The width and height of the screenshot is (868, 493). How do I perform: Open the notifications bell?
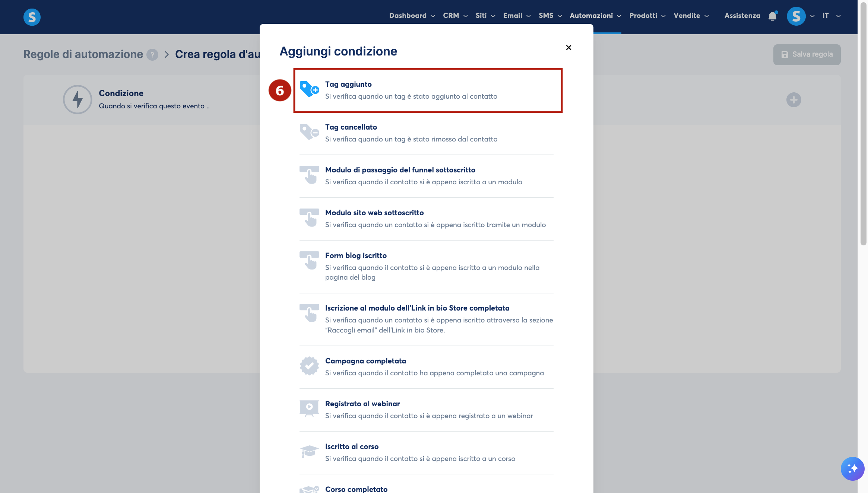[772, 16]
